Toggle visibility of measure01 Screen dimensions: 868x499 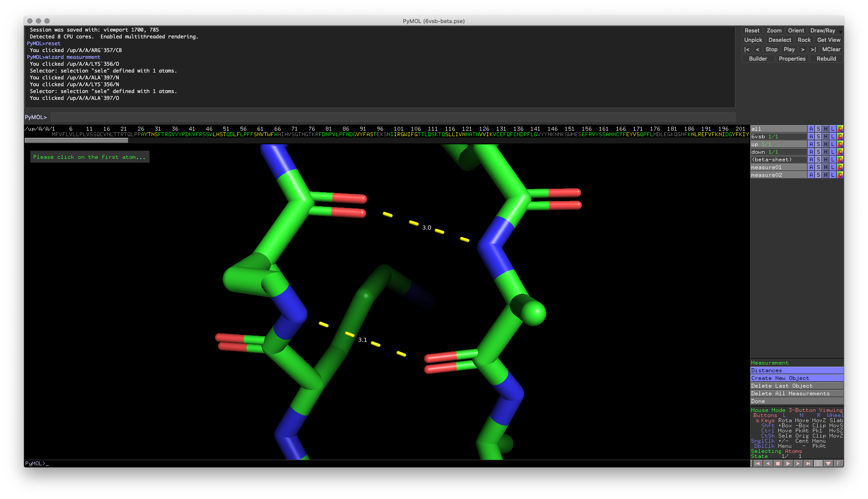[778, 167]
